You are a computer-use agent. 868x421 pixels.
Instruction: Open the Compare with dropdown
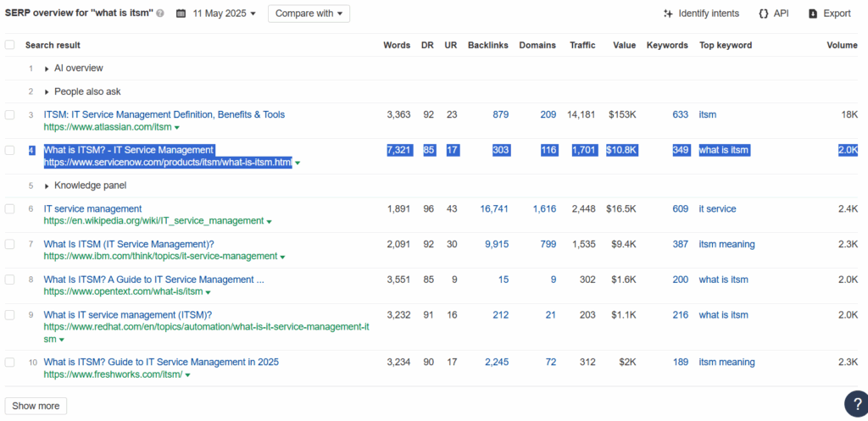[309, 14]
